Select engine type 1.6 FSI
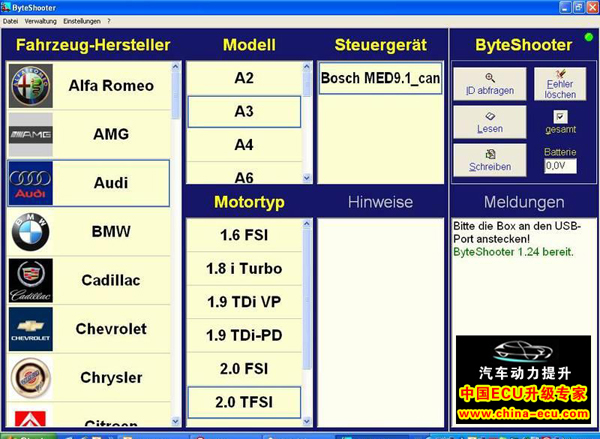 point(244,235)
